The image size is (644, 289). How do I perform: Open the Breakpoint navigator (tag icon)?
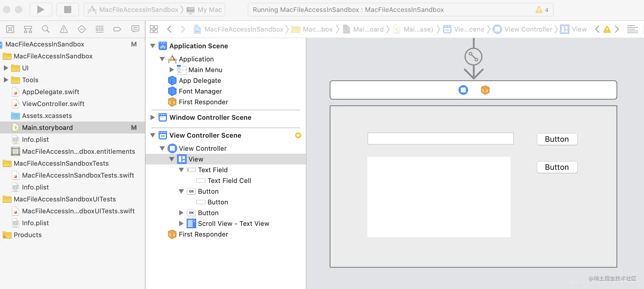(117, 29)
